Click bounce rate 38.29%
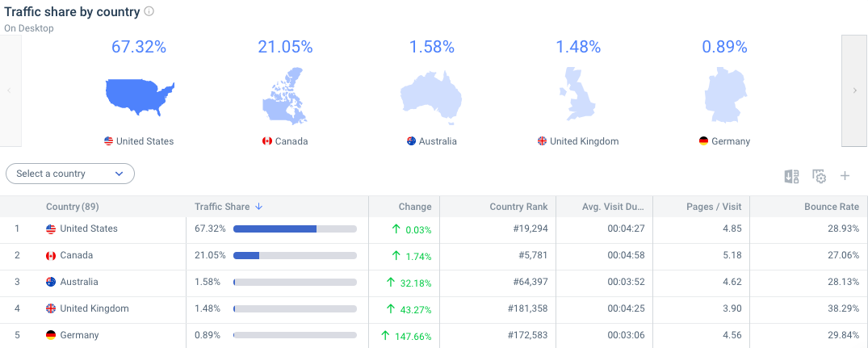The height and width of the screenshot is (348, 868). pos(843,308)
